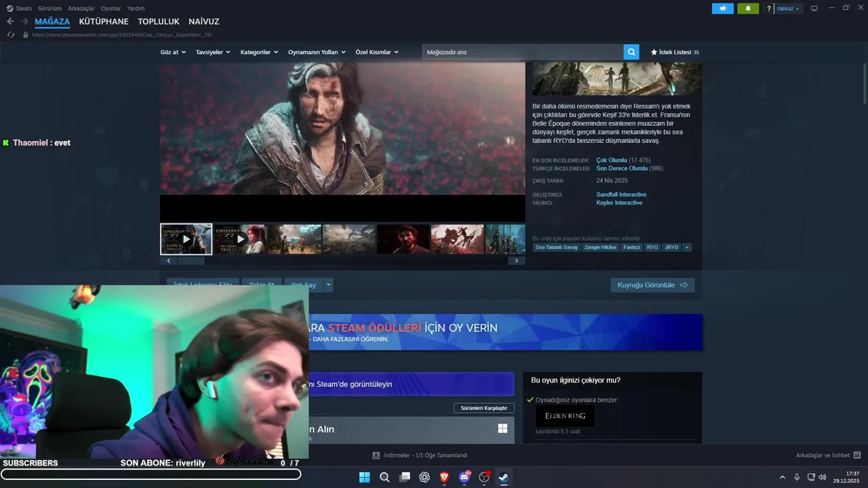Expand the Özel Kısımlar menu
Viewport: 868px width, 488px height.
coord(377,52)
